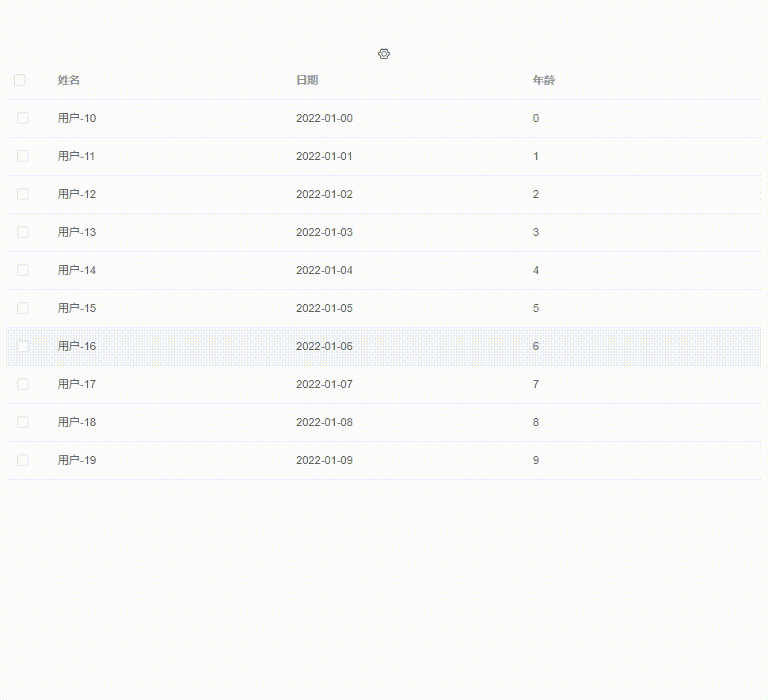Click the date 2022-01-06
This screenshot has width=768, height=700.
(x=325, y=346)
